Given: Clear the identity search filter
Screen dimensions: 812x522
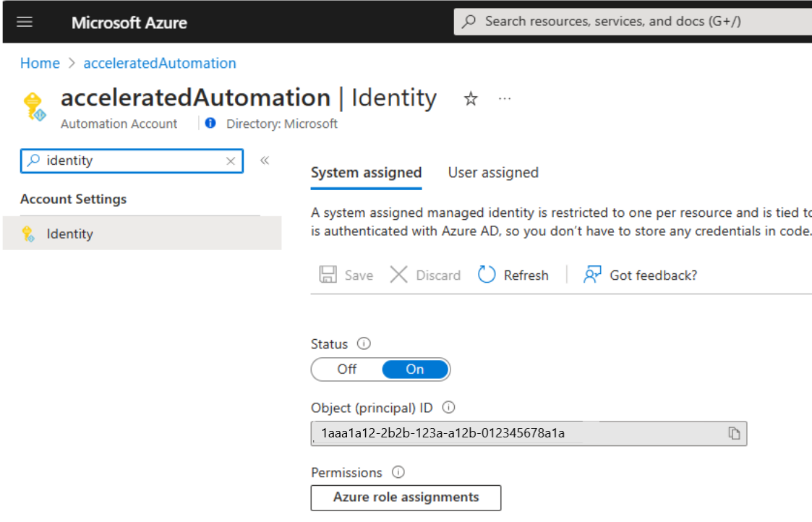Looking at the screenshot, I should (231, 161).
